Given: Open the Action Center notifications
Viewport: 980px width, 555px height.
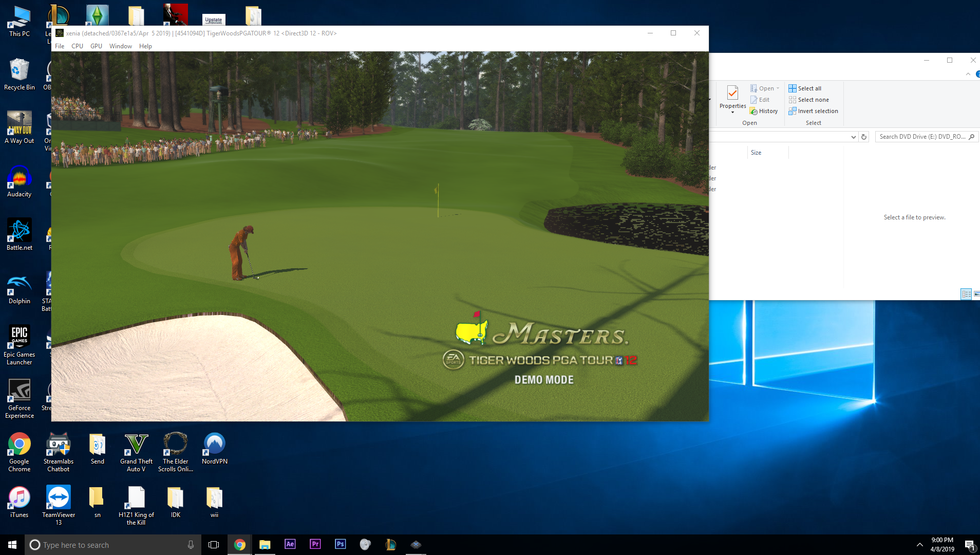Looking at the screenshot, I should point(969,545).
